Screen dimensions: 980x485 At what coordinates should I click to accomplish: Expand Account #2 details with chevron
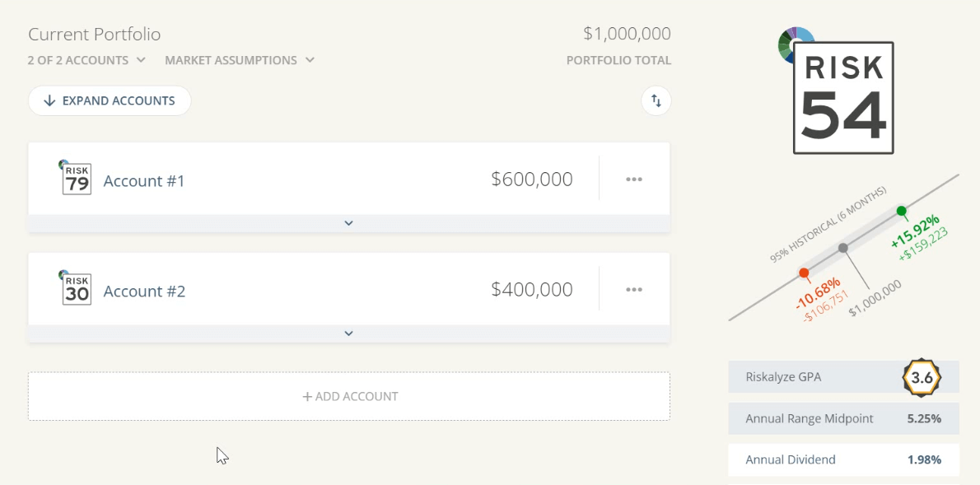point(348,333)
